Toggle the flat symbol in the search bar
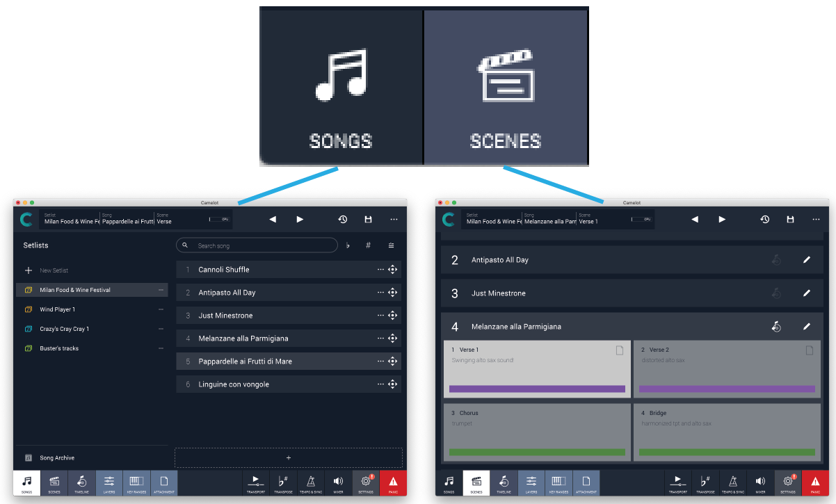This screenshot has height=504, width=836. coord(347,245)
